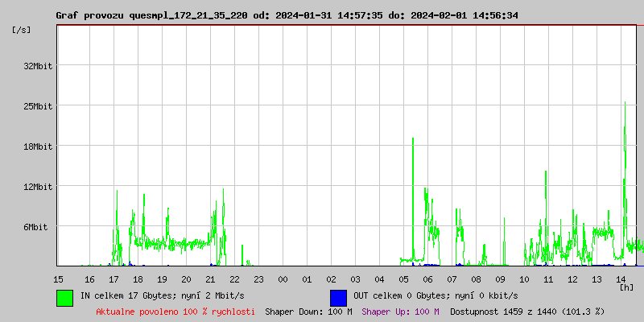Click the 17 hour x-axis label

114,279
